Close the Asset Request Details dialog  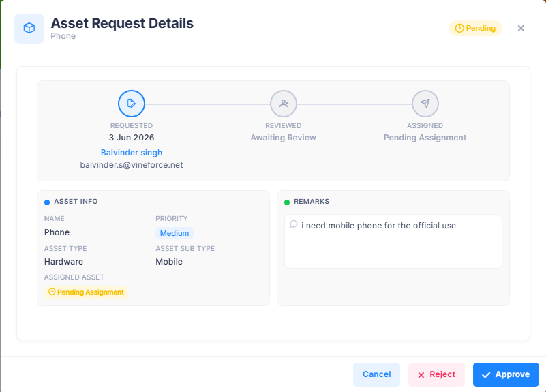tap(521, 28)
